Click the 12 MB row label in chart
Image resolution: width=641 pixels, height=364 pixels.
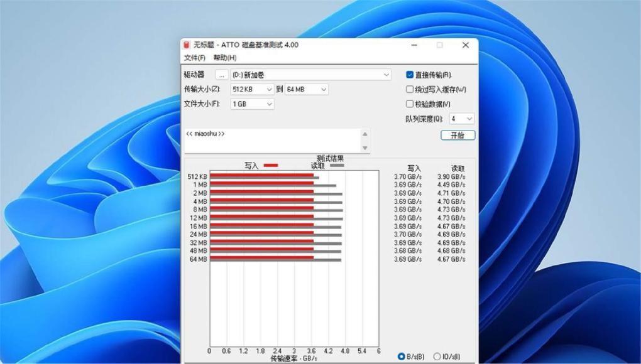[199, 218]
